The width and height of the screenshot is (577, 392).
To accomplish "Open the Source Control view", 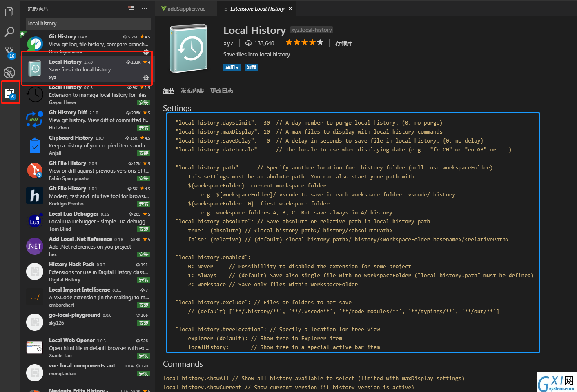I will pos(10,52).
